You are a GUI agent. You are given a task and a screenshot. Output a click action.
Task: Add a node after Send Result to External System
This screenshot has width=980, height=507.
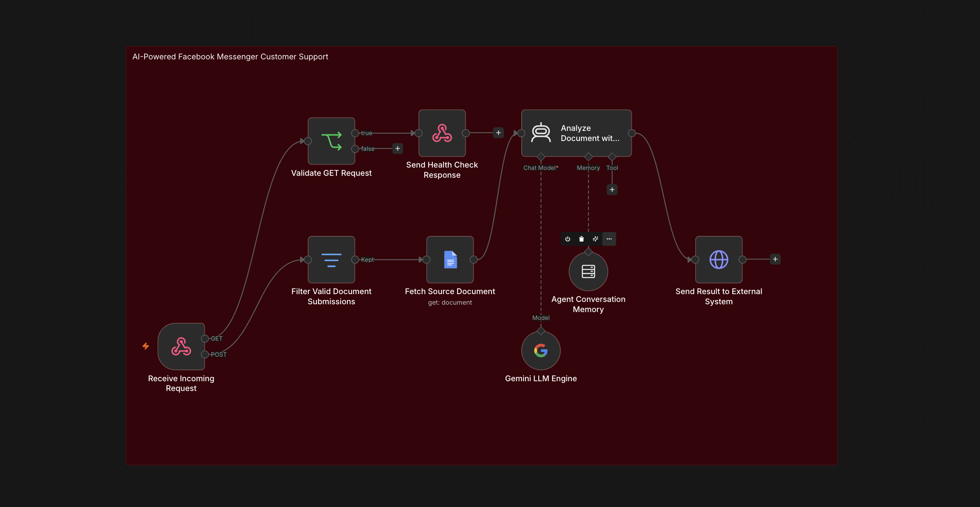coord(775,259)
